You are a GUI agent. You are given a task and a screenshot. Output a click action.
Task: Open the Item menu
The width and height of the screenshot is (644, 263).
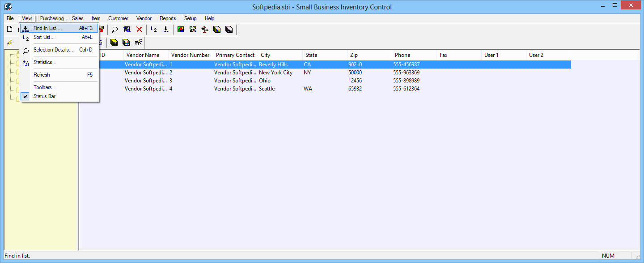(96, 18)
